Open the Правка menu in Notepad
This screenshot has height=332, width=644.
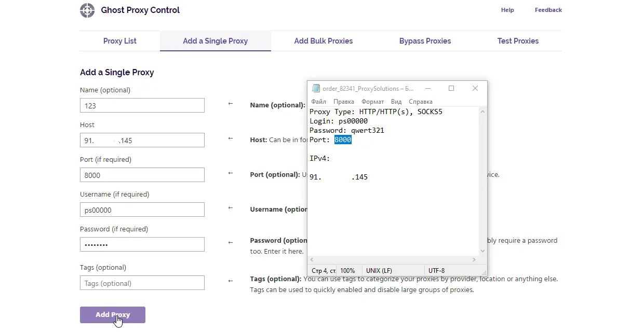(343, 102)
